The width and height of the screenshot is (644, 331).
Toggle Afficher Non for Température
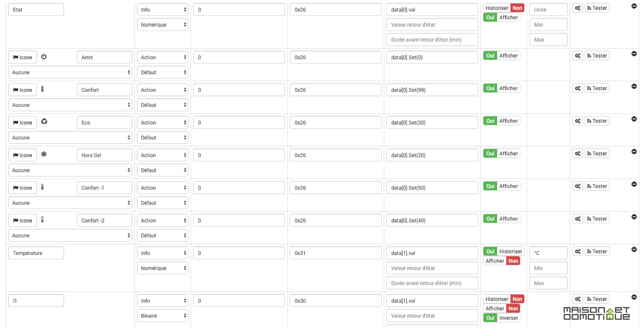pos(502,261)
